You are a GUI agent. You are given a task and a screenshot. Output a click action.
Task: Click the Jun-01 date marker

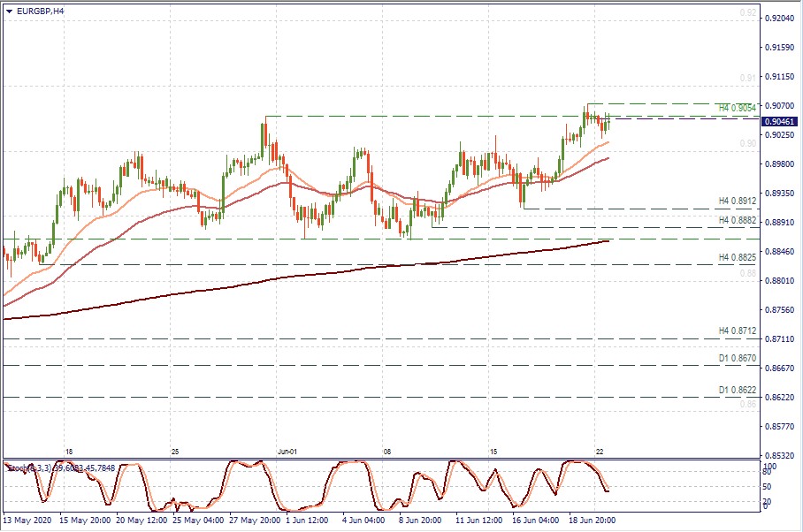coord(287,452)
